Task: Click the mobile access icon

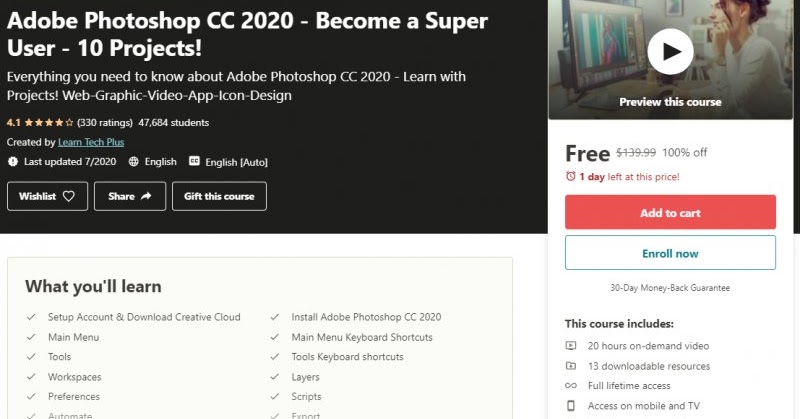Action: pos(571,405)
